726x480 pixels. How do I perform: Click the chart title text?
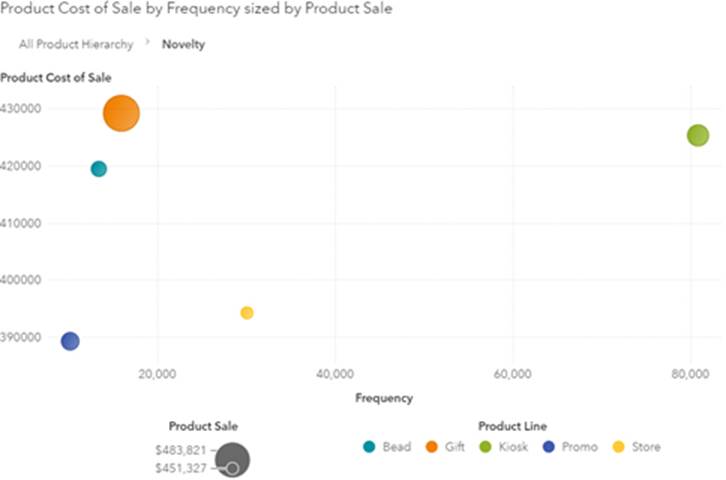point(197,9)
